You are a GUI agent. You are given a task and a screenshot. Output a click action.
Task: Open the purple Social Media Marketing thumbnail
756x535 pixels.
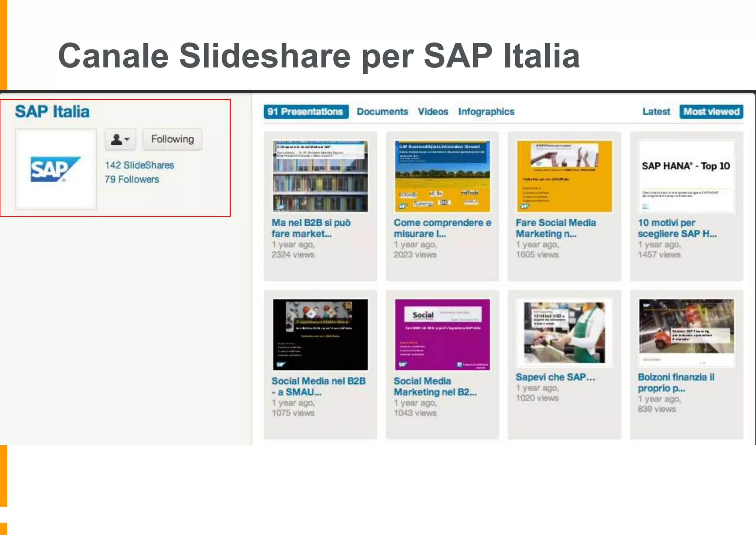point(442,335)
